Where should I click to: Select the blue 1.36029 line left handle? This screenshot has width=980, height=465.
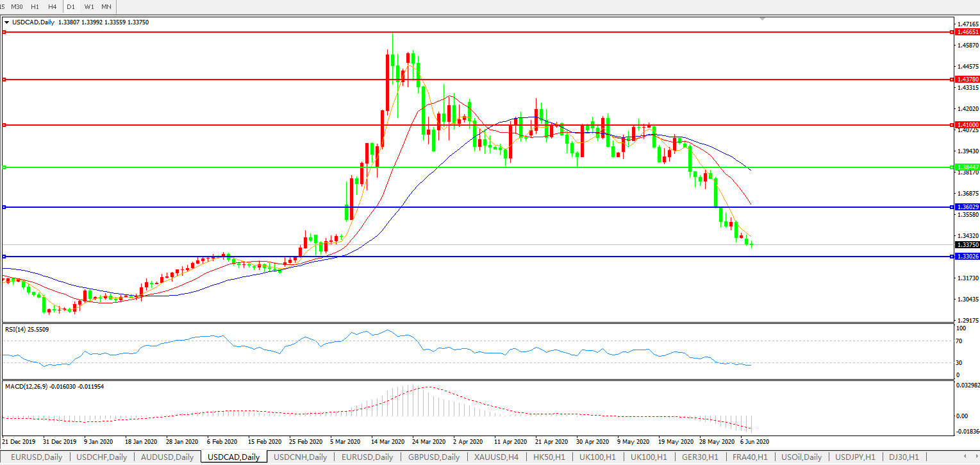pyautogui.click(x=4, y=207)
